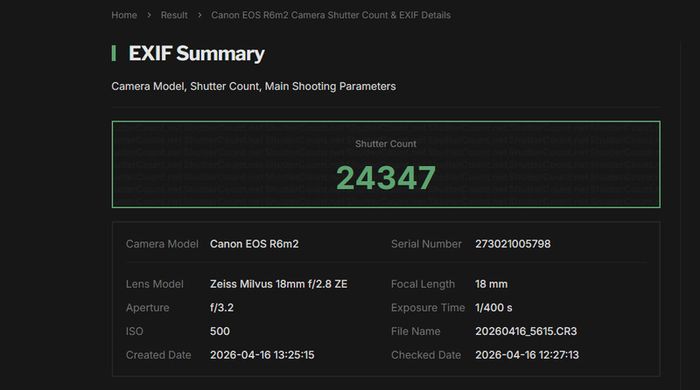
Task: Click the subtitle Camera Model, Shutter Count text
Action: tap(254, 87)
